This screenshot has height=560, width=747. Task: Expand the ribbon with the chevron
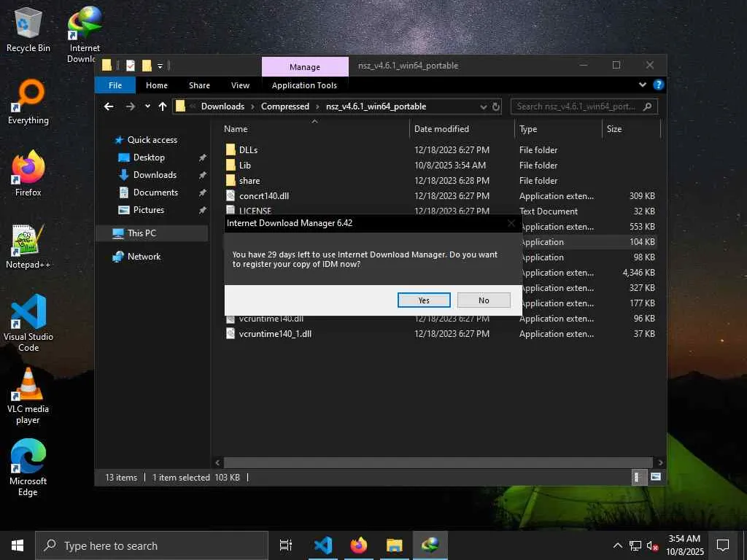pos(643,85)
